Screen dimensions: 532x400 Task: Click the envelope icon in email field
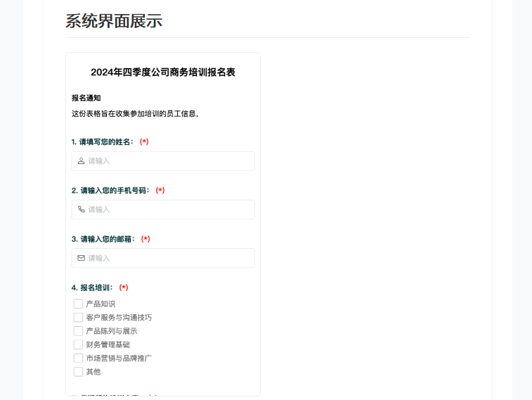[x=81, y=258]
